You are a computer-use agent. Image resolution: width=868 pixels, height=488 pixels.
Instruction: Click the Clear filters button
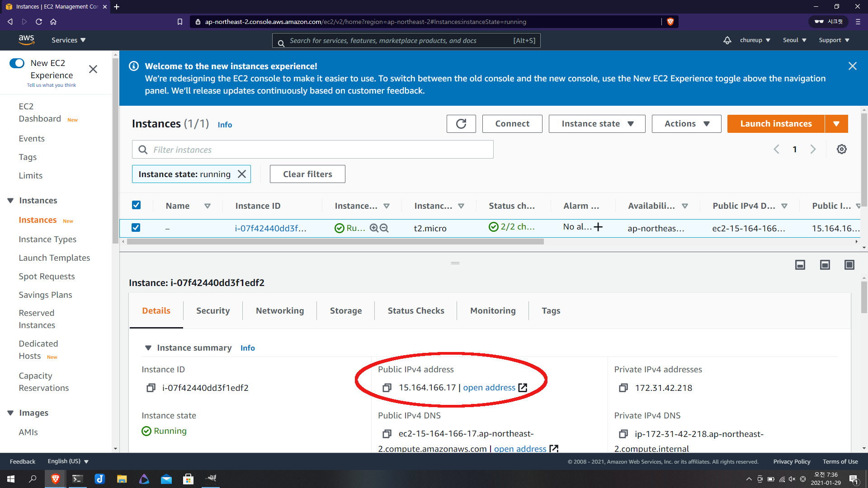pyautogui.click(x=307, y=174)
